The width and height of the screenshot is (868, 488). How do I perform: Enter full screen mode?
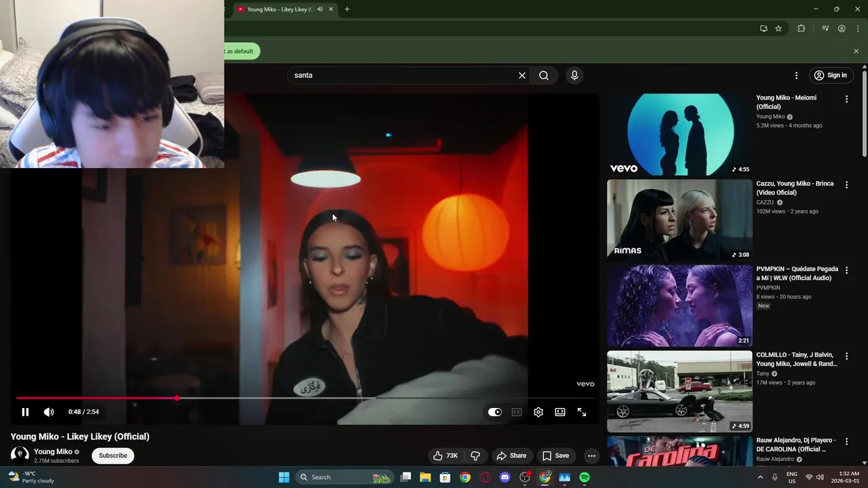(x=582, y=412)
